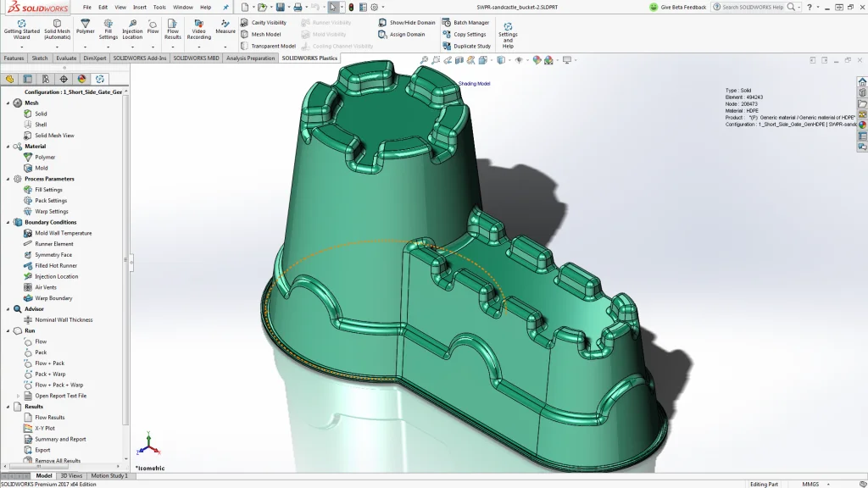Click the Solid Mesh (Automatic) tool
The image size is (868, 488).
click(x=58, y=29)
